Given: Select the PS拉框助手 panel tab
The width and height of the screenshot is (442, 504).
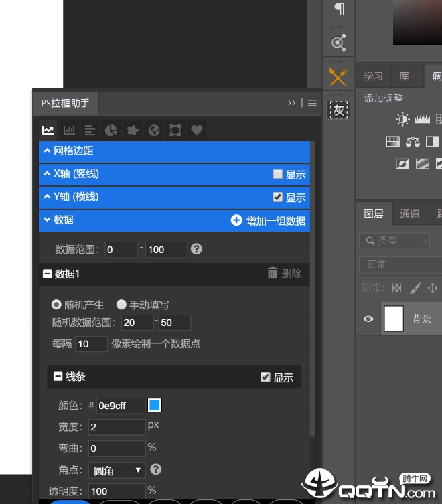Looking at the screenshot, I should point(66,103).
